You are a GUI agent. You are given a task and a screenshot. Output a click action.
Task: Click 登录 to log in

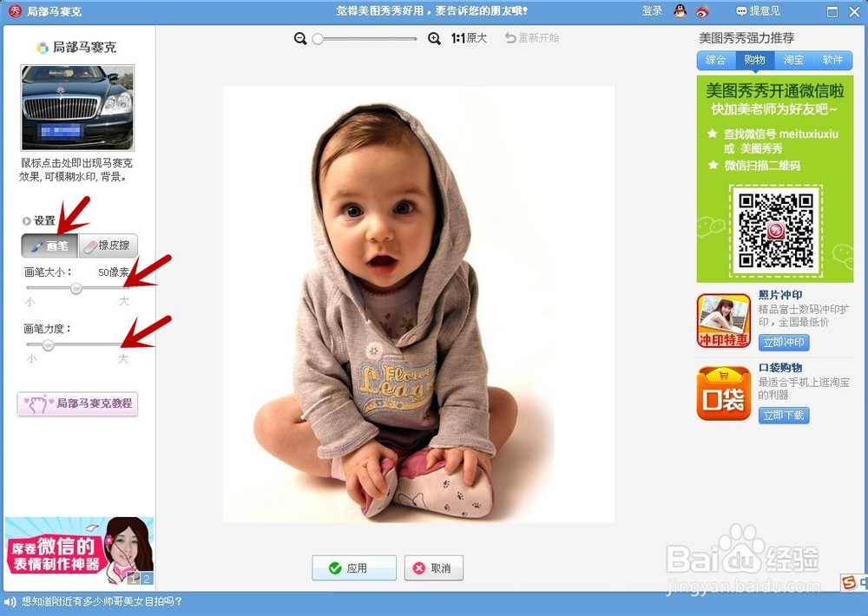pos(652,10)
